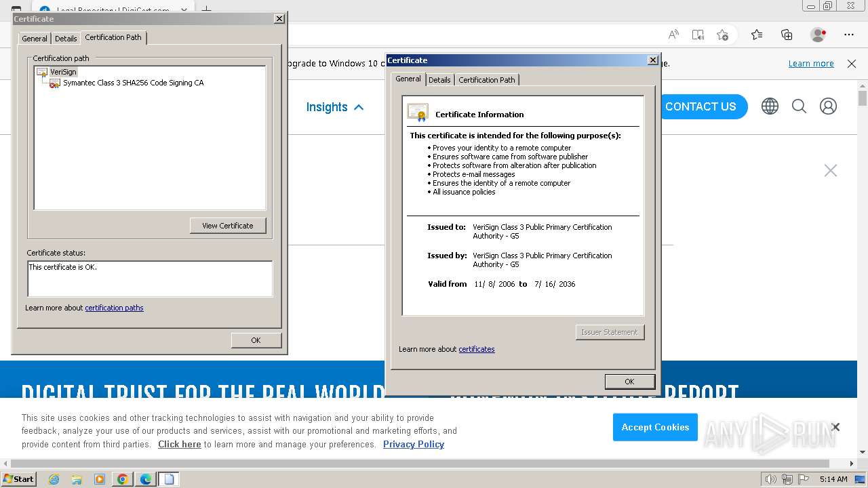
Task: Click OK in the front Certificate dialog
Action: (x=629, y=382)
